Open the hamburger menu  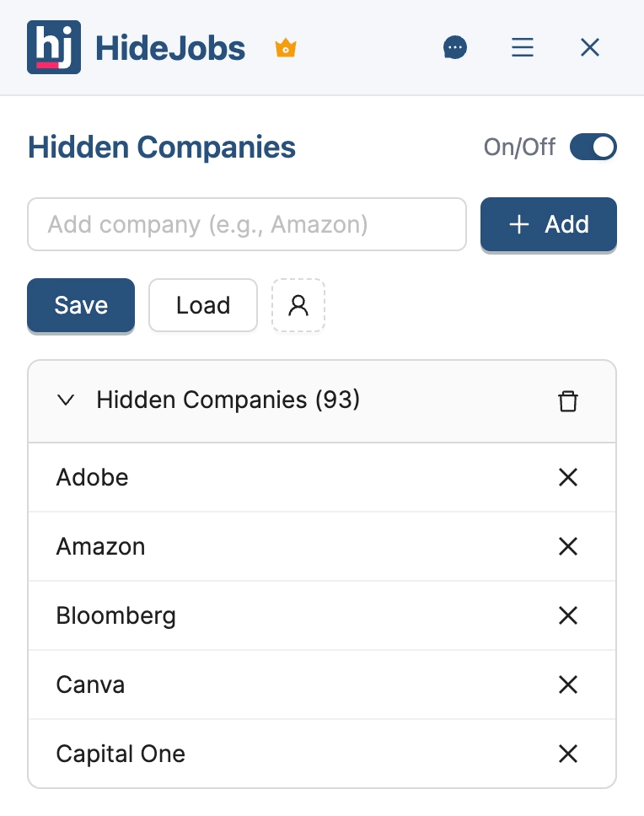click(523, 47)
